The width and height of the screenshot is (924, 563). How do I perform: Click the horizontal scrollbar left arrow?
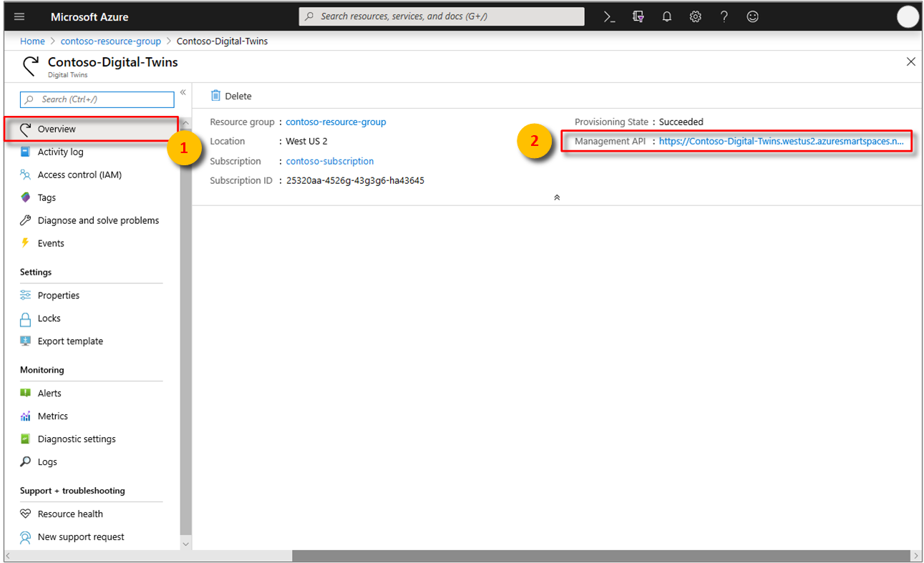pyautogui.click(x=10, y=556)
